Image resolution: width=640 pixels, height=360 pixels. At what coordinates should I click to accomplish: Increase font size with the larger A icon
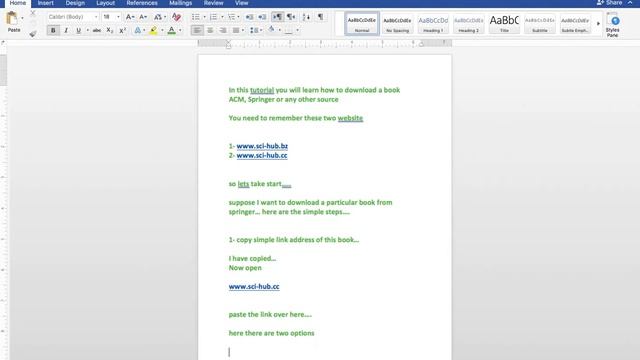coord(130,17)
